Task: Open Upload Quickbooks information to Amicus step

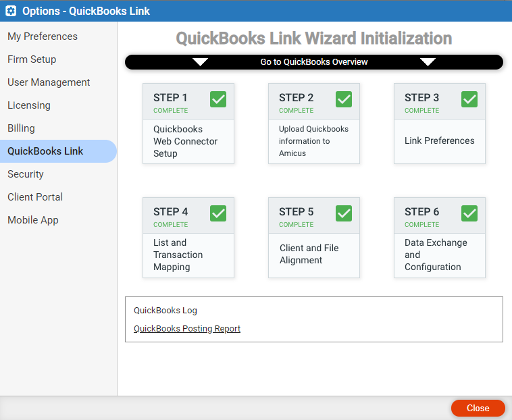Action: pyautogui.click(x=314, y=141)
